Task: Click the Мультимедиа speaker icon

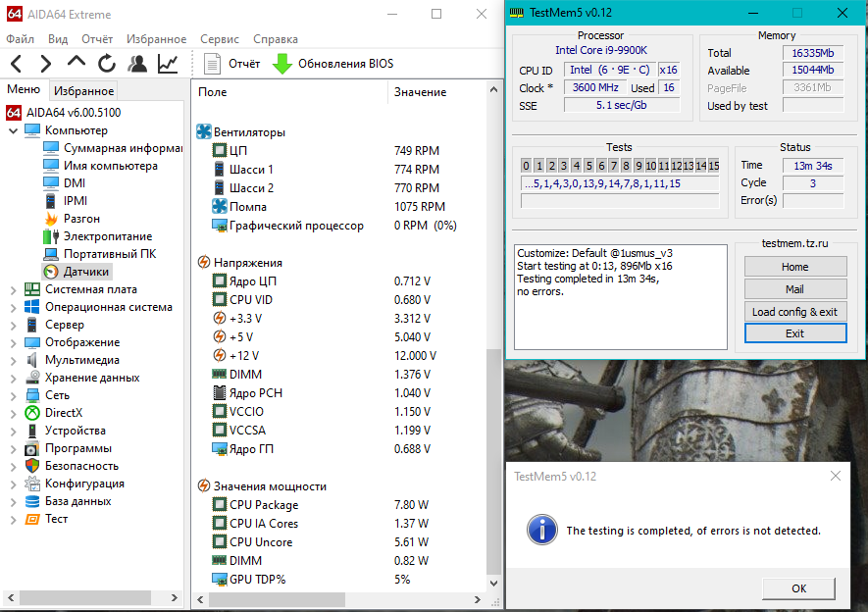Action: [32, 360]
